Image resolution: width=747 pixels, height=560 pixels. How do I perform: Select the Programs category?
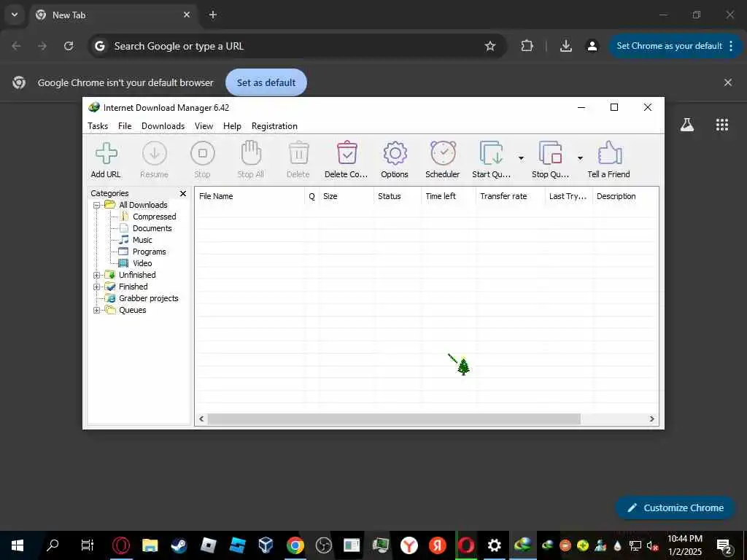tap(149, 252)
